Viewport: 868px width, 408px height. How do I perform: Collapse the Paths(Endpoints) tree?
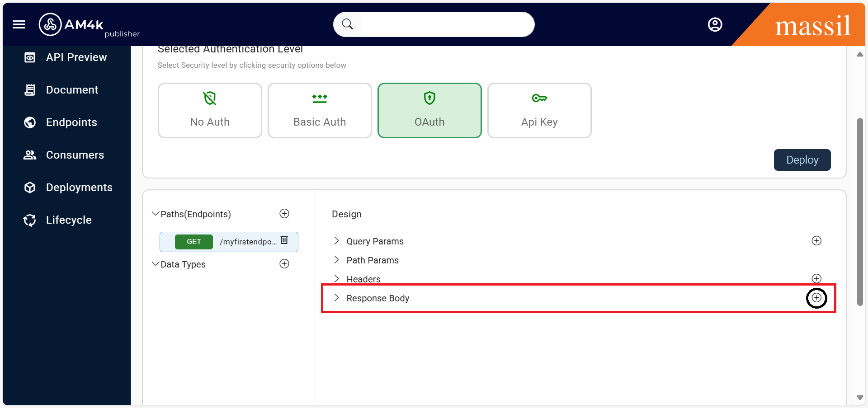(x=156, y=214)
